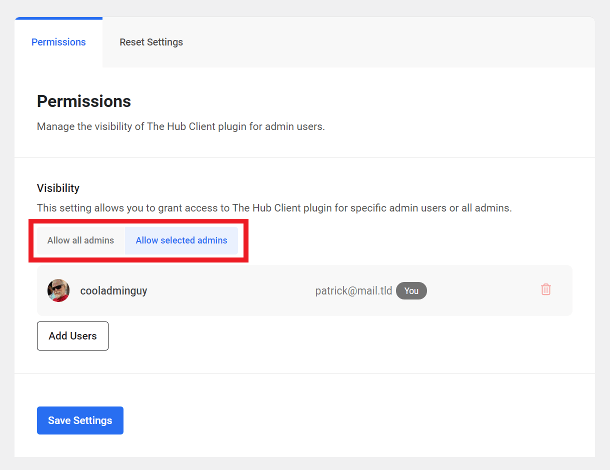The height and width of the screenshot is (470, 610).
Task: Click the large Permissions heading
Action: 84,102
